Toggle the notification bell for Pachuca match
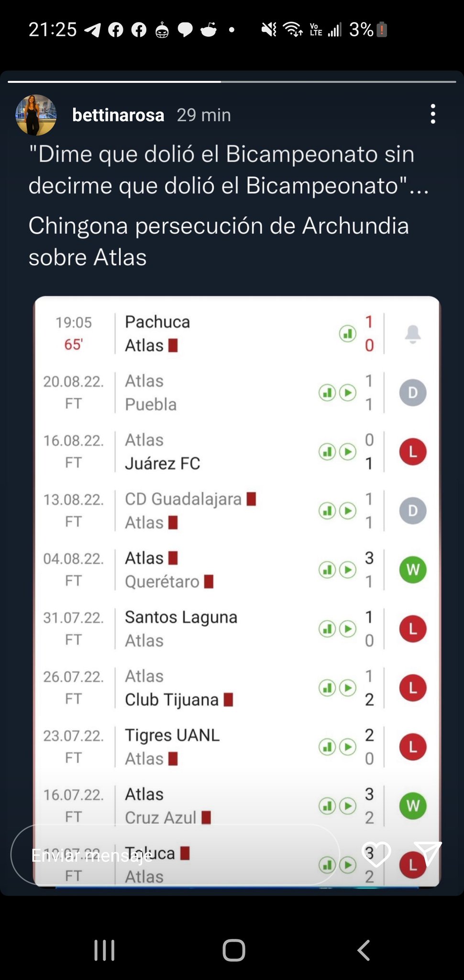The width and height of the screenshot is (464, 980). click(413, 334)
